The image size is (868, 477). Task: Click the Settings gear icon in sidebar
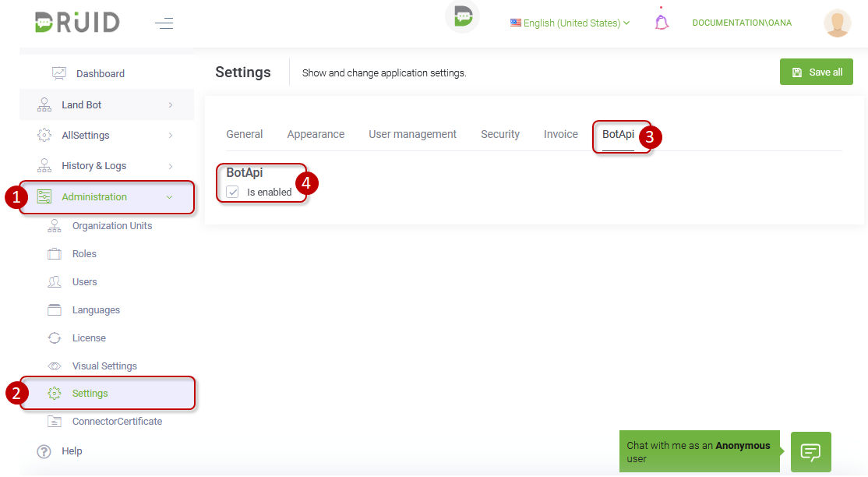[55, 394]
